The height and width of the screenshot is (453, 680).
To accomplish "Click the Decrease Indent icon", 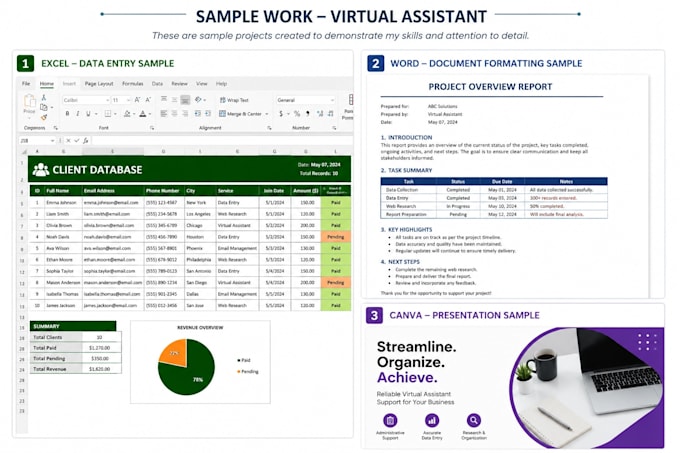I will click(198, 114).
